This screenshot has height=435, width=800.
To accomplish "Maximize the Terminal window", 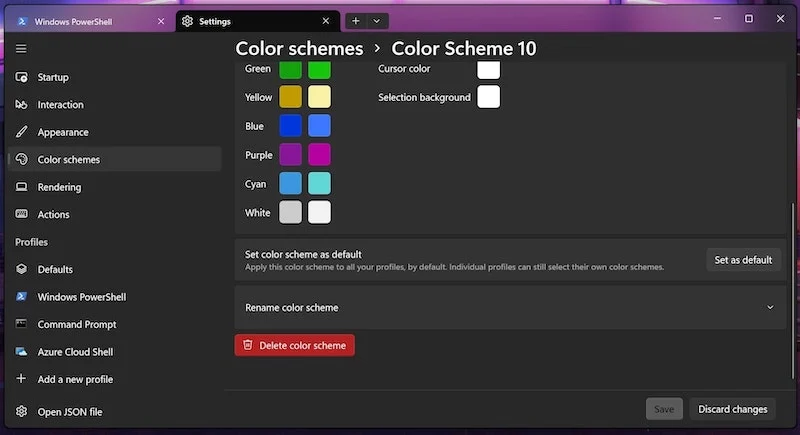I will [748, 18].
